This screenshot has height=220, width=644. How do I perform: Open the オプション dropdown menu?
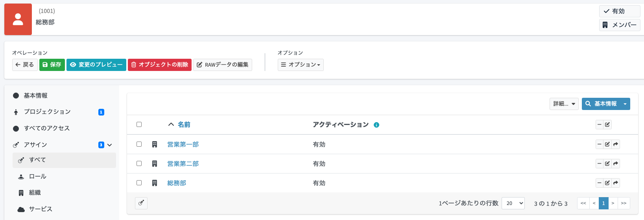[301, 65]
